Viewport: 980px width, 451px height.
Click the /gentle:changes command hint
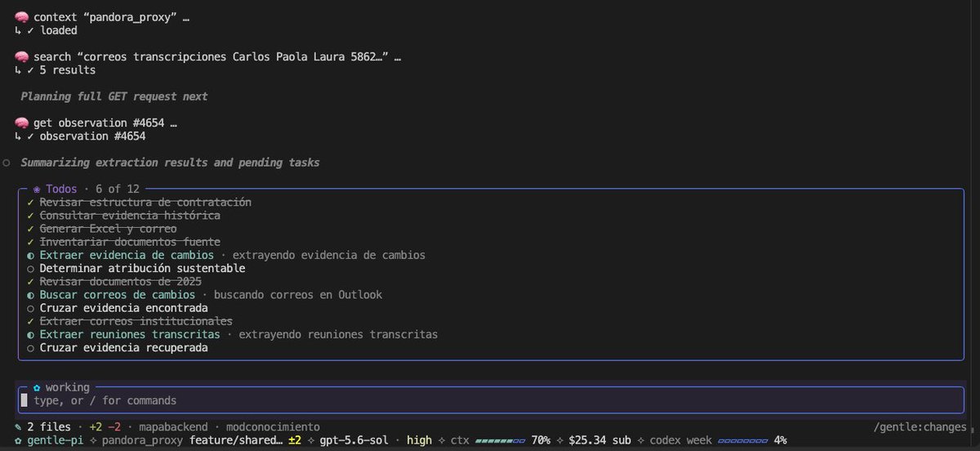(x=918, y=426)
